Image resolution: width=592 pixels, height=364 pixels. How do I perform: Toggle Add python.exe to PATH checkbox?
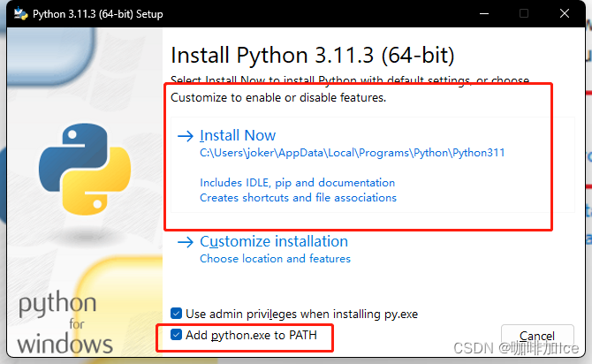(x=176, y=335)
